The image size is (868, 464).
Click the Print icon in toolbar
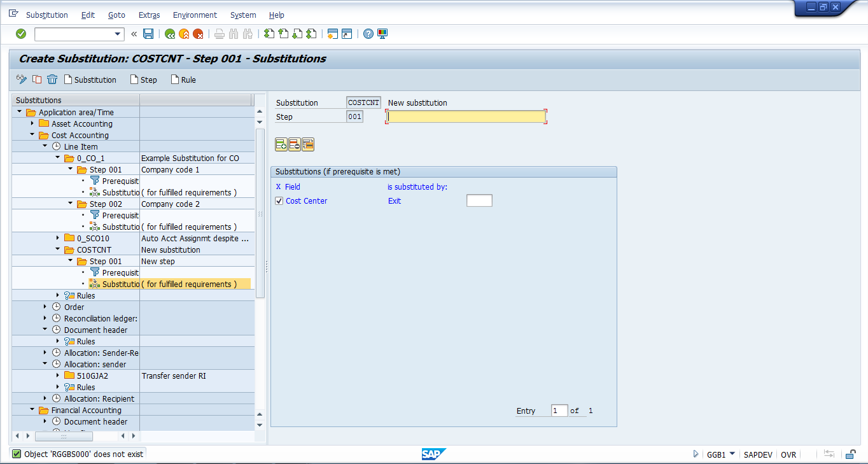click(x=220, y=34)
